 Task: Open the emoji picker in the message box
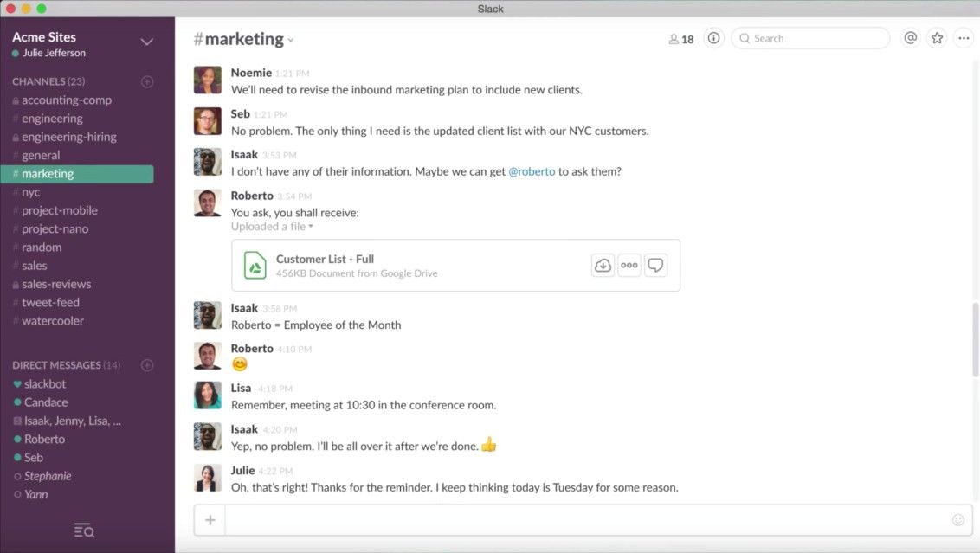point(958,519)
